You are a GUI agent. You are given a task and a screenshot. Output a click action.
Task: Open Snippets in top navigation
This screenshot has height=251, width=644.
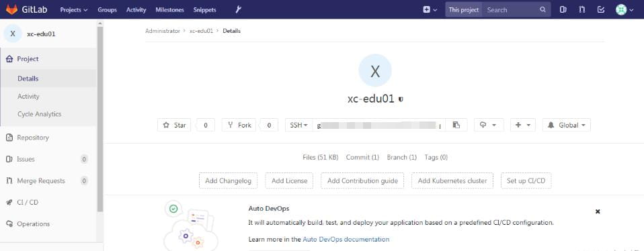tap(204, 10)
